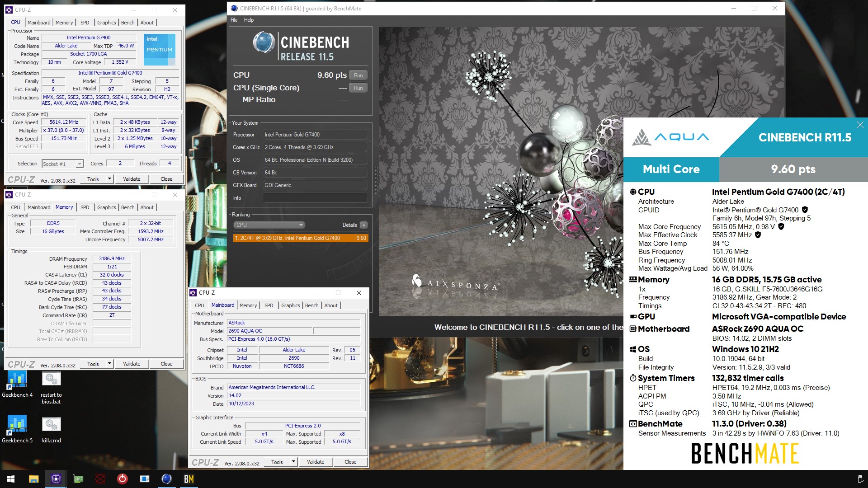Switch to Mainboard tab in top CPU-Z window

(39, 23)
